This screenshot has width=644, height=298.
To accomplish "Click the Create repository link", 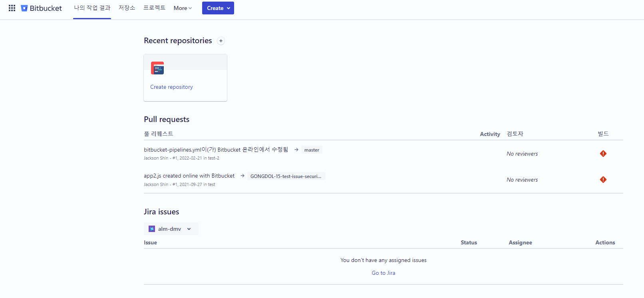I will tap(171, 87).
